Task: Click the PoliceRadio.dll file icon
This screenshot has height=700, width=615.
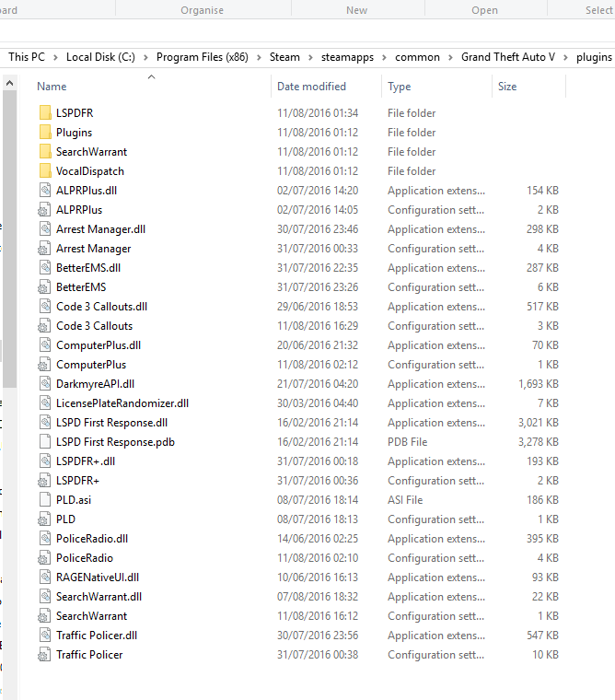Action: 45,539
